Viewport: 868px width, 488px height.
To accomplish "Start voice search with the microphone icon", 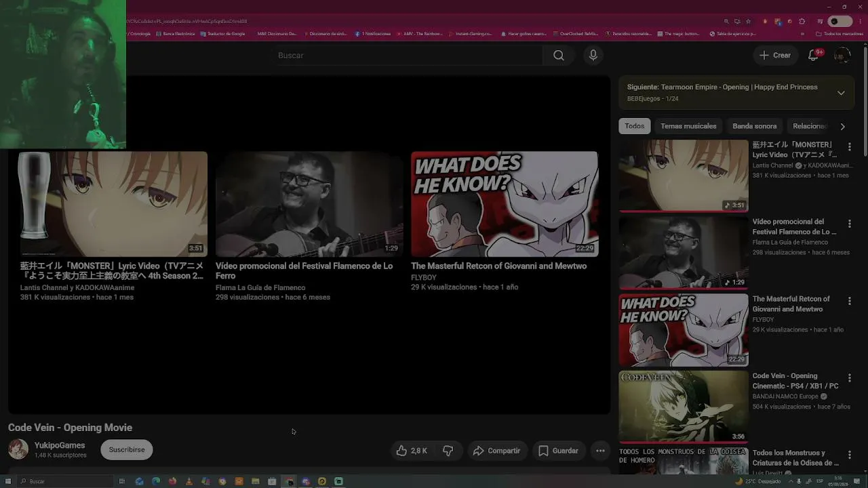I will (x=593, y=56).
